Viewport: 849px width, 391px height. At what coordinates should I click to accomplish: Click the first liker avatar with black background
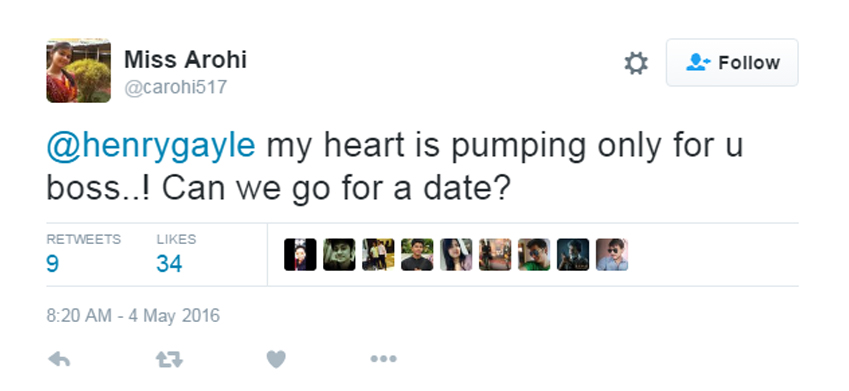click(x=300, y=255)
